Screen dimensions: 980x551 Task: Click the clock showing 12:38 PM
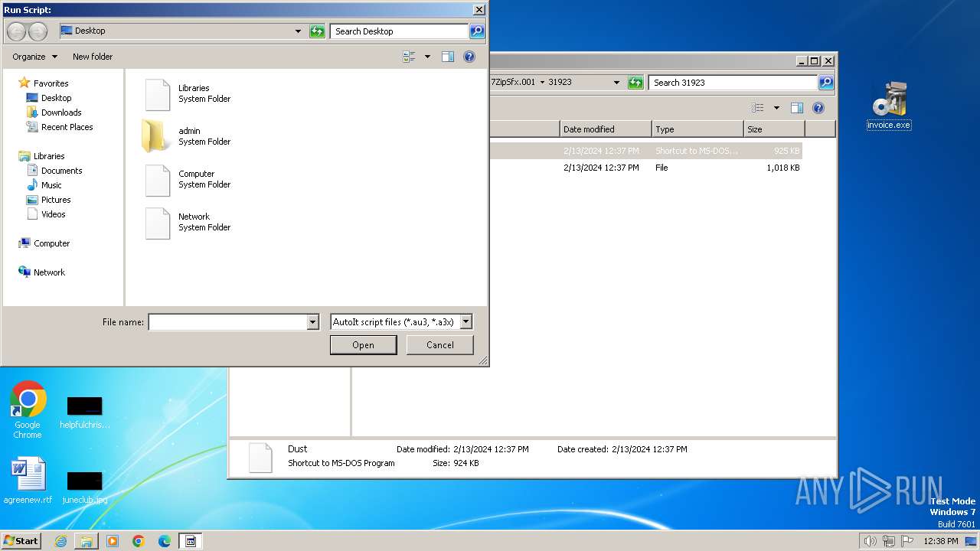click(941, 541)
